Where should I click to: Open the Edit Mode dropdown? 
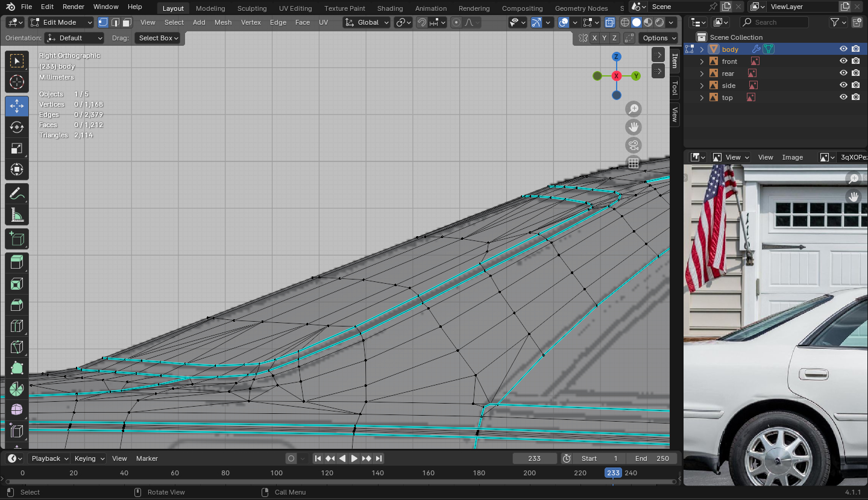tap(61, 22)
